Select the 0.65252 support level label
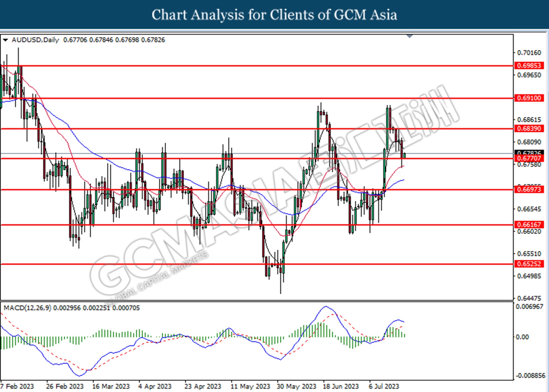Image resolution: width=549 pixels, height=392 pixels. [529, 264]
